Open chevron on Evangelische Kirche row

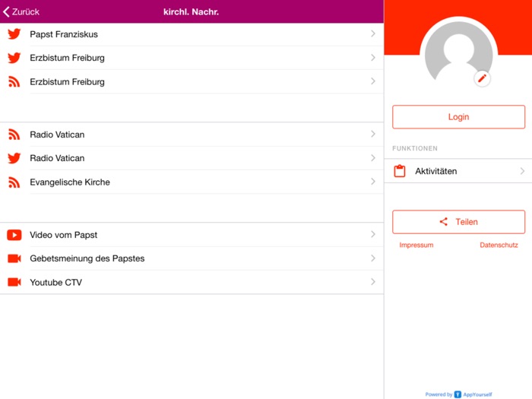tap(373, 182)
